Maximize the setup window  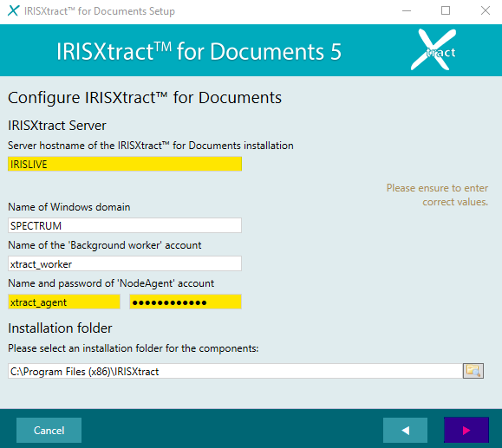click(446, 11)
